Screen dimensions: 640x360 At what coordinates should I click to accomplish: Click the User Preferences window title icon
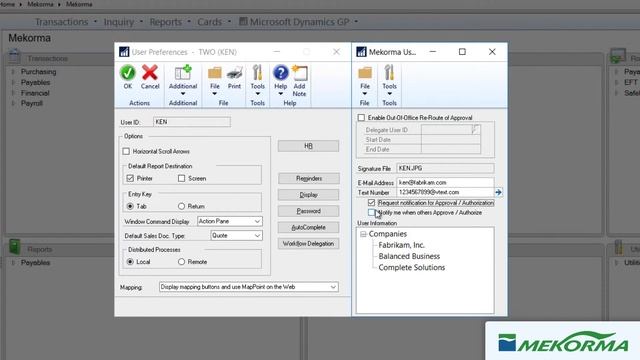coord(124,52)
